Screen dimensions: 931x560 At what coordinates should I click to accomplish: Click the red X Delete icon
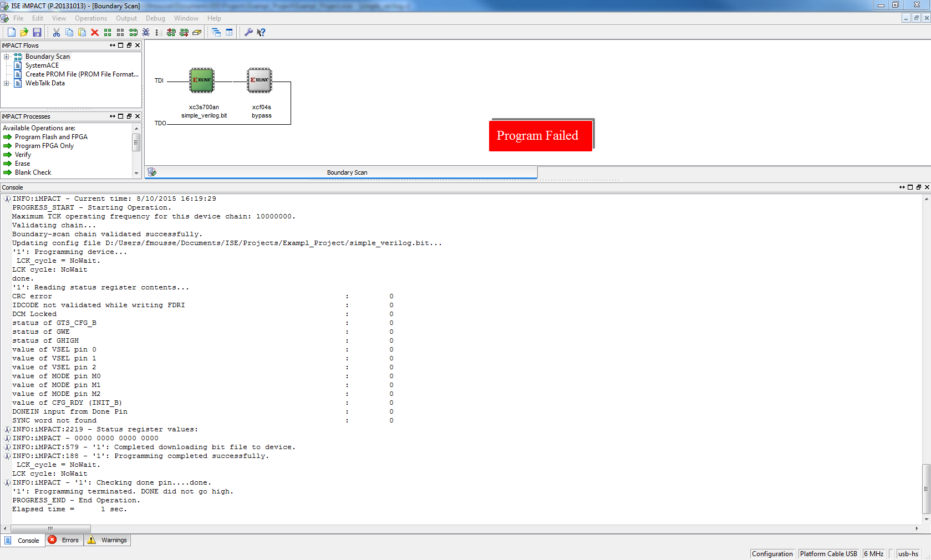tap(95, 33)
